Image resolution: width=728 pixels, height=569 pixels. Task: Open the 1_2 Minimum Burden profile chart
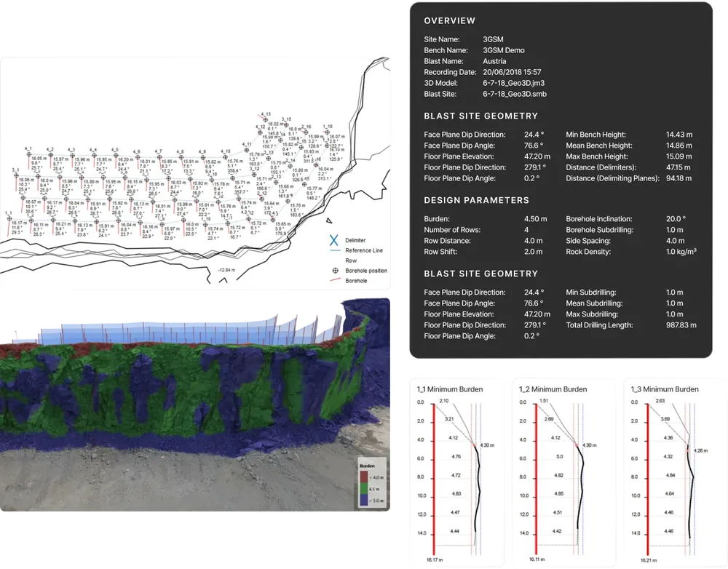[563, 472]
